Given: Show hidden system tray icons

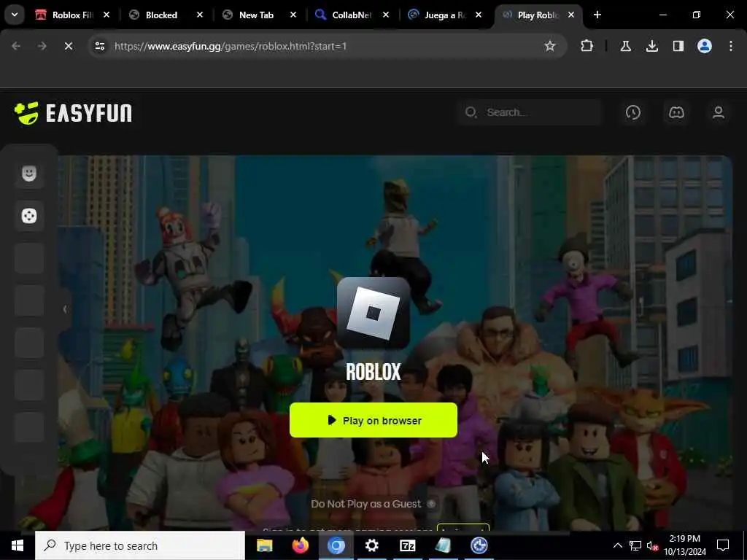Looking at the screenshot, I should [617, 545].
